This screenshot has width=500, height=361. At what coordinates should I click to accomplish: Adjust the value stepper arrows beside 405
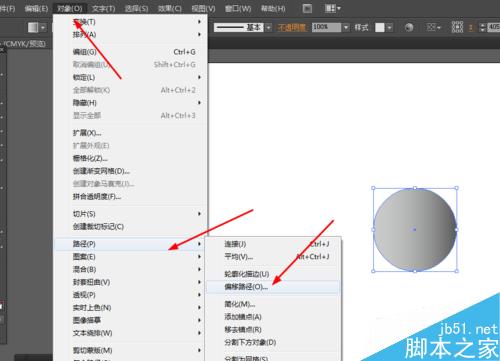tap(483, 27)
